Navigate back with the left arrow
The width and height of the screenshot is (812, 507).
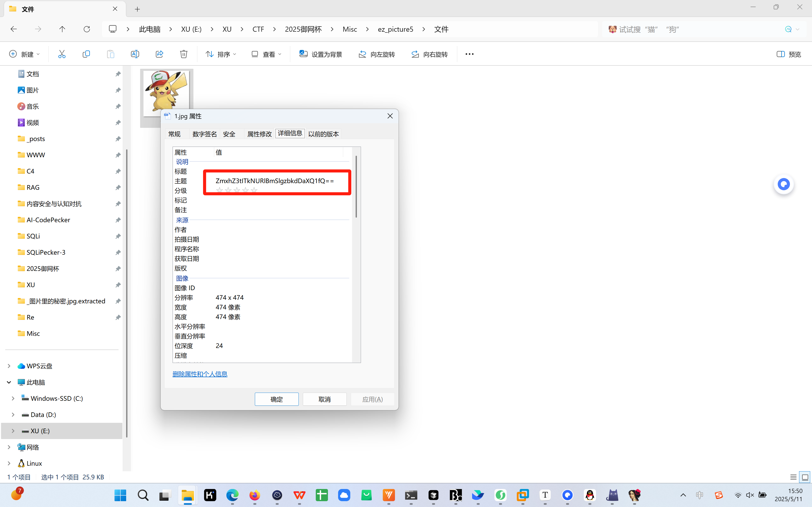pyautogui.click(x=14, y=29)
